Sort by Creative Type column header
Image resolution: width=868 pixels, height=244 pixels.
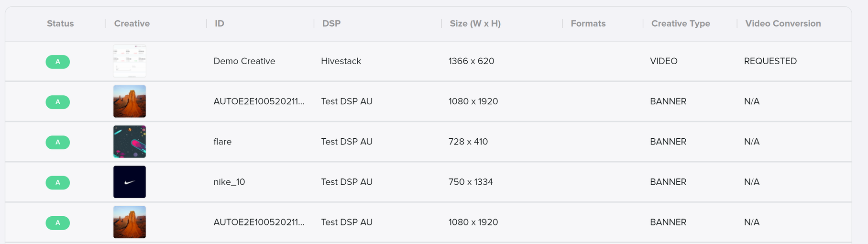pos(681,23)
